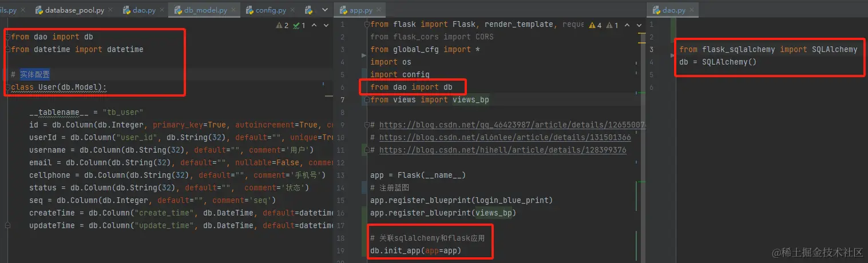868x263 pixels.
Task: Switch to the database_pool.py tab
Action: 74,10
